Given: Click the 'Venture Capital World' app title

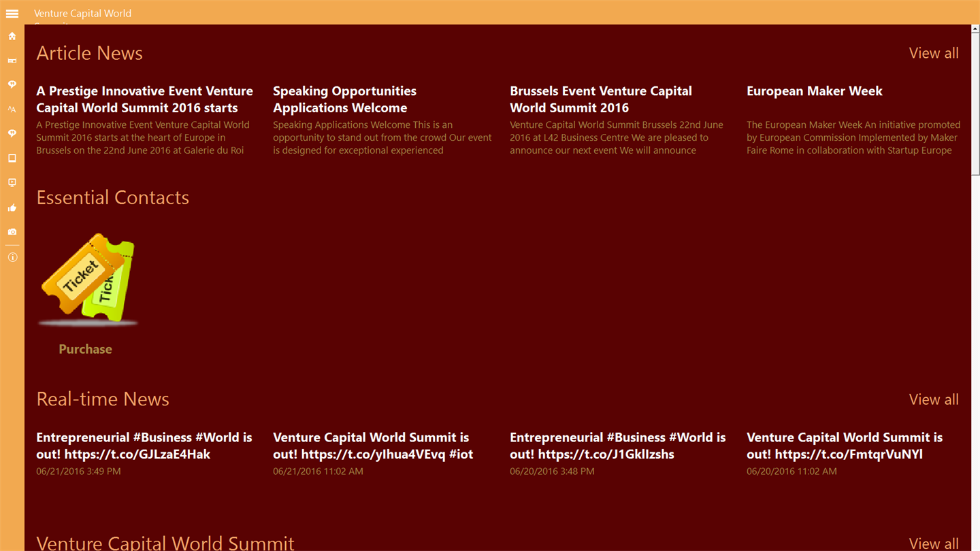Looking at the screenshot, I should [82, 13].
